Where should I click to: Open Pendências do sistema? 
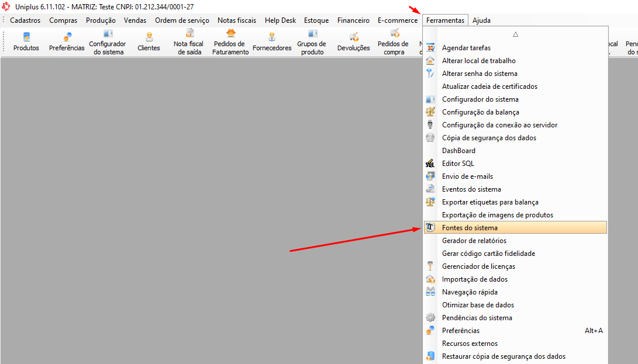[x=516, y=318]
